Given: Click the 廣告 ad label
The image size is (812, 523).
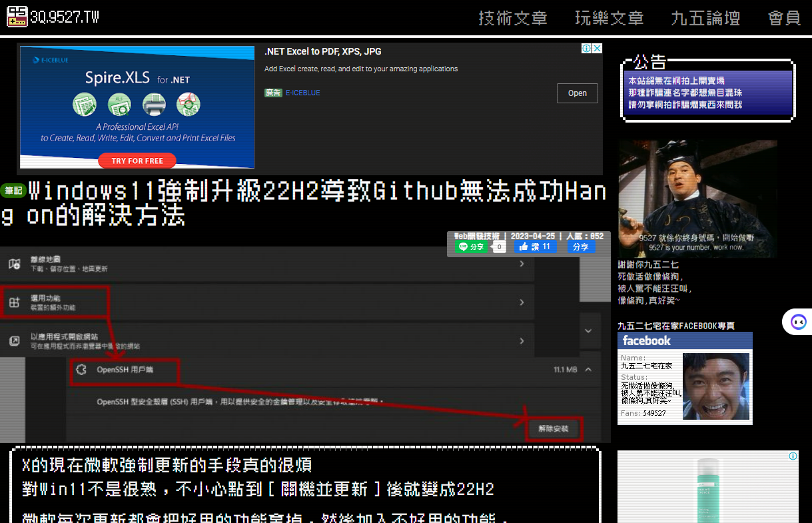Looking at the screenshot, I should (x=273, y=93).
